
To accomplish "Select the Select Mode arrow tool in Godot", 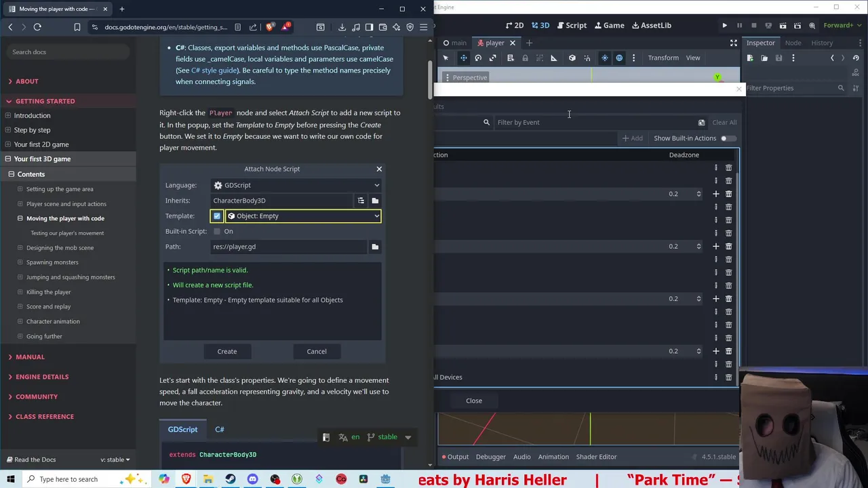I will 446,58.
